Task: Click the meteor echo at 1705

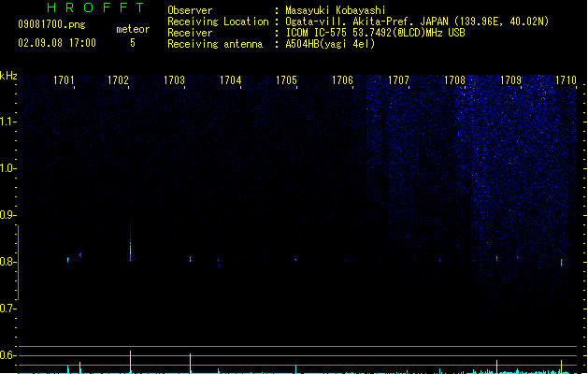Action: [296, 259]
